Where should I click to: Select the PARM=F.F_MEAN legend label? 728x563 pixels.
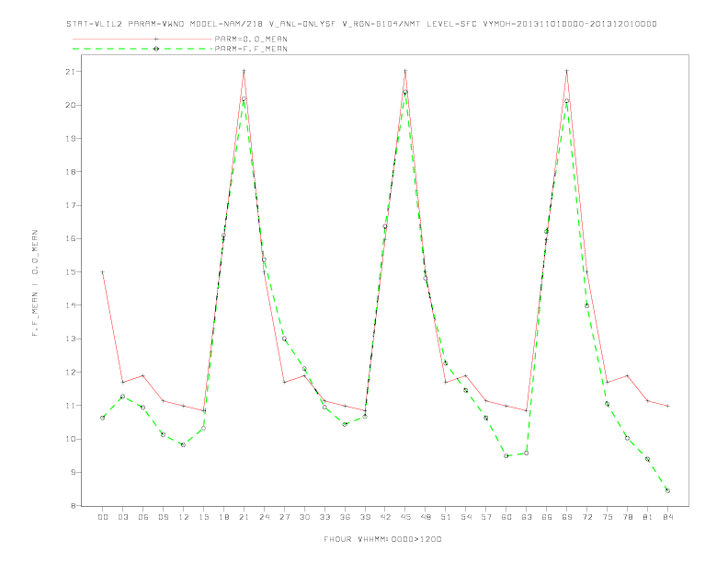[x=251, y=49]
